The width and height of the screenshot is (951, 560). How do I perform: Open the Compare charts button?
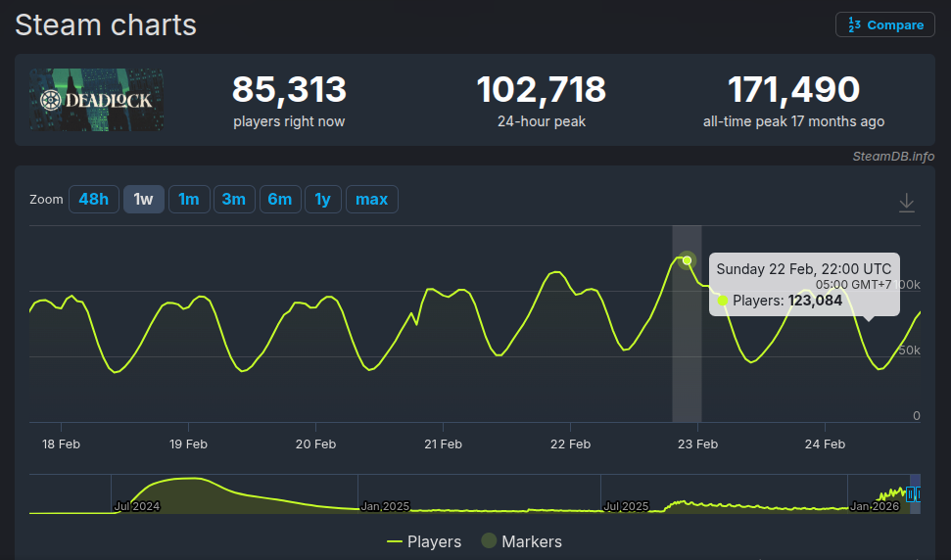pyautogui.click(x=885, y=24)
